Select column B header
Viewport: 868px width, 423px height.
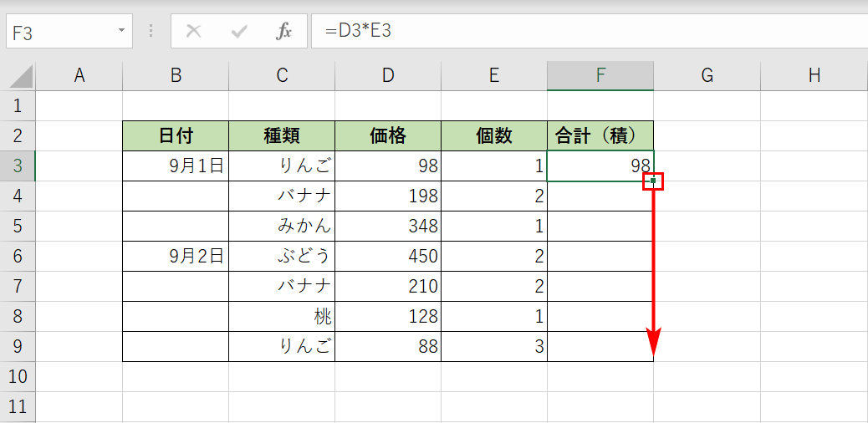click(176, 76)
